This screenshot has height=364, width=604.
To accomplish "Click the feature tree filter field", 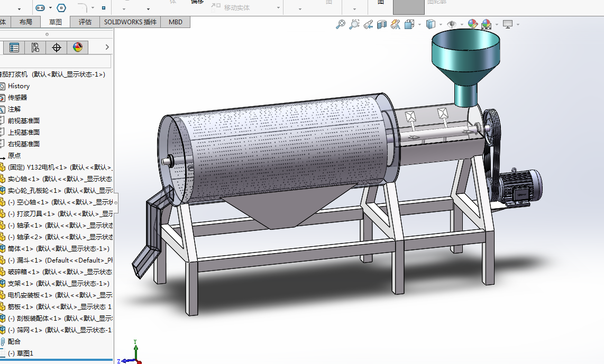I will pyautogui.click(x=56, y=62).
